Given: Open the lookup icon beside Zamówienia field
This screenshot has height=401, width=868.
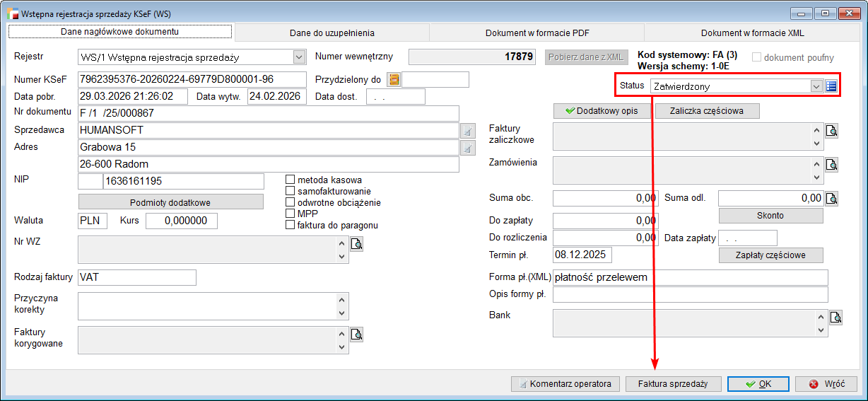Looking at the screenshot, I should [x=832, y=165].
